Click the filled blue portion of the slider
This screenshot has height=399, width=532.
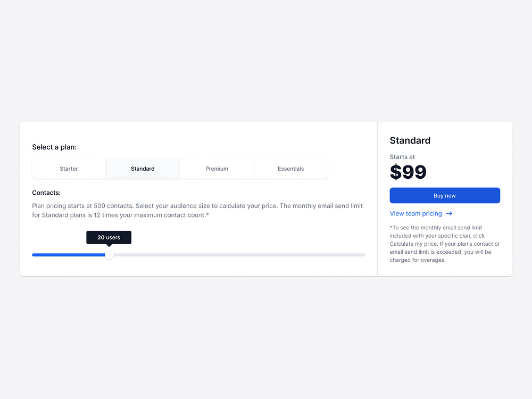[69, 255]
